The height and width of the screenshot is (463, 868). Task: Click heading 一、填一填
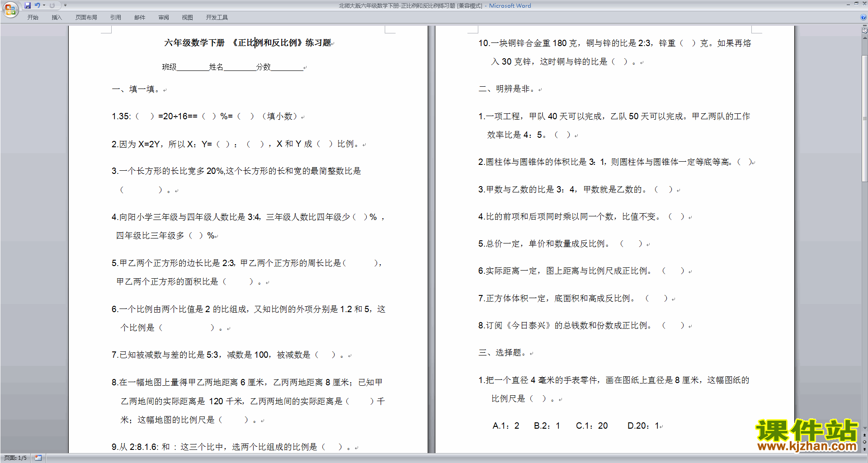tap(136, 89)
